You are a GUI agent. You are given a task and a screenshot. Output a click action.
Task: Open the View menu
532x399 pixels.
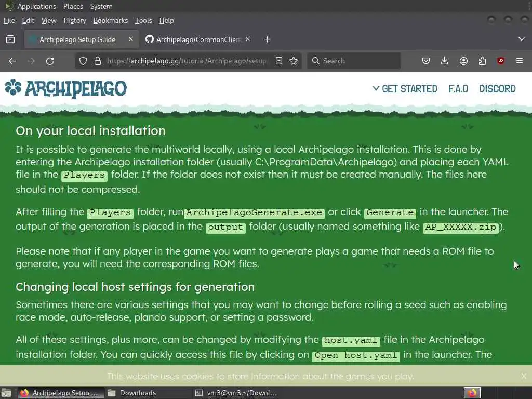[x=49, y=21]
